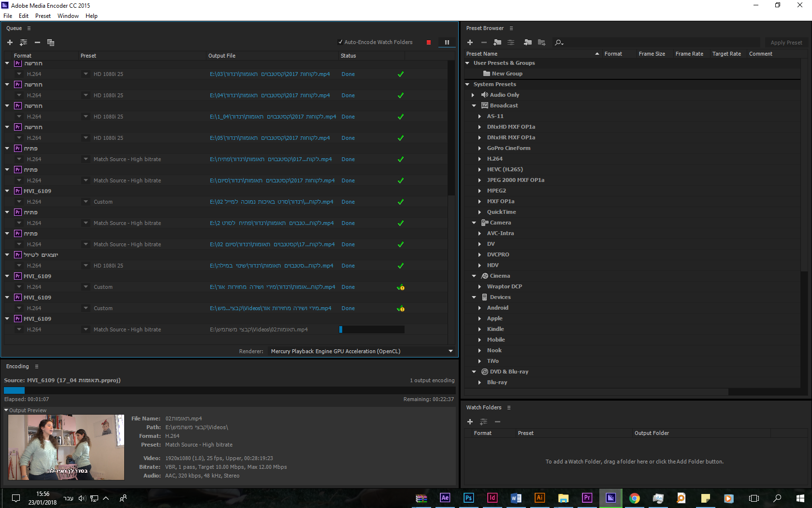Expand the H.264 broadcast presets

[480, 159]
